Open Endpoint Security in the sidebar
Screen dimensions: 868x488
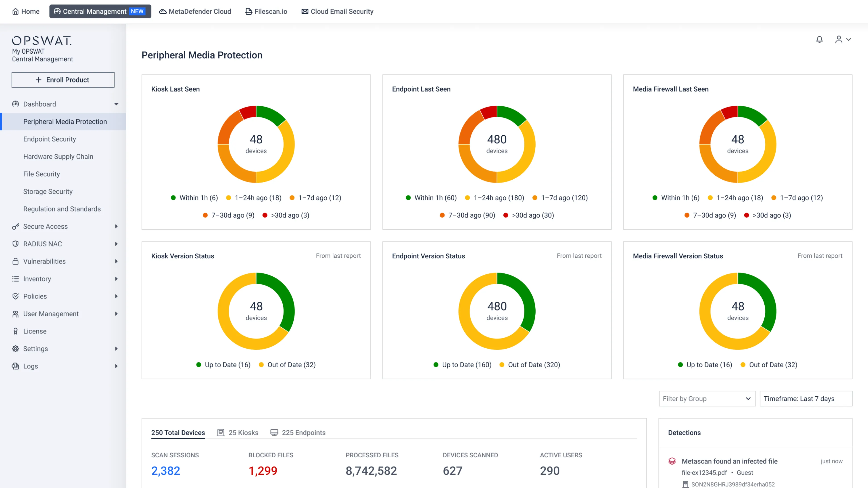[50, 139]
